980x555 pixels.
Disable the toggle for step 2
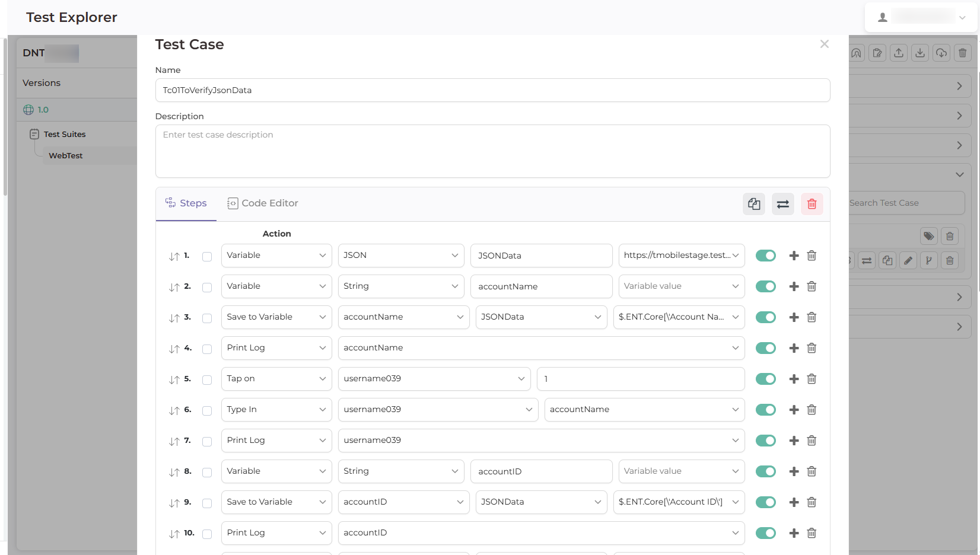point(765,286)
